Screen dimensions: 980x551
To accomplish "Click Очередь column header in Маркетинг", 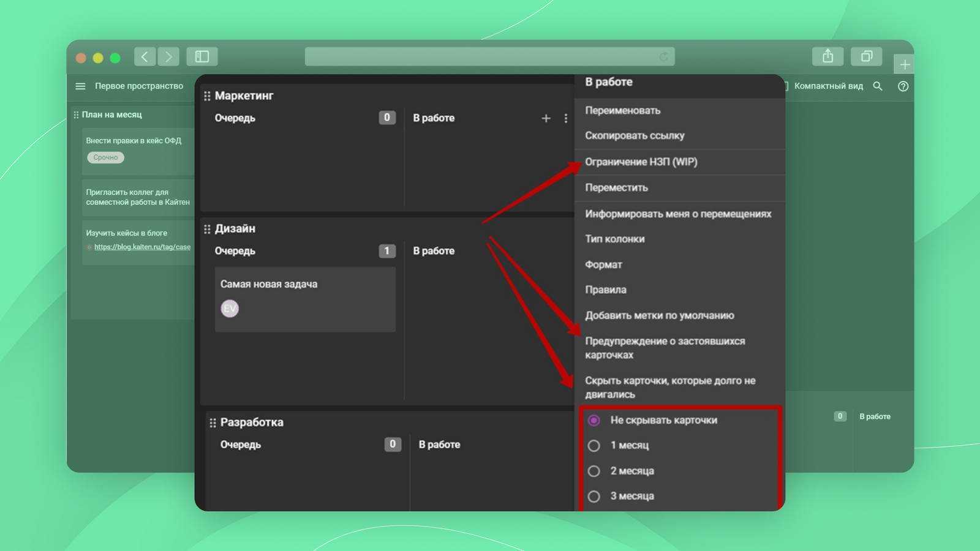I will (235, 118).
